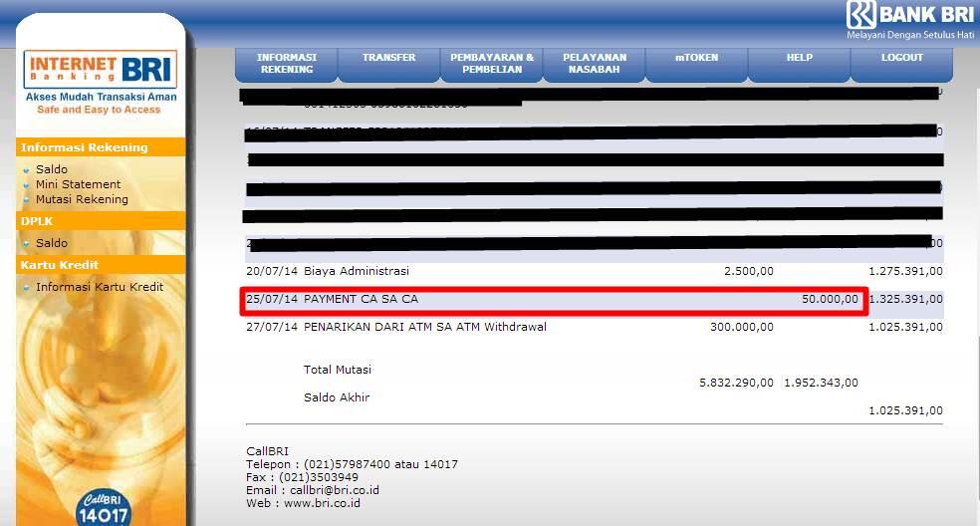Click the Safe and Easy to Access tagline
Image resolution: width=980 pixels, height=526 pixels.
click(99, 110)
